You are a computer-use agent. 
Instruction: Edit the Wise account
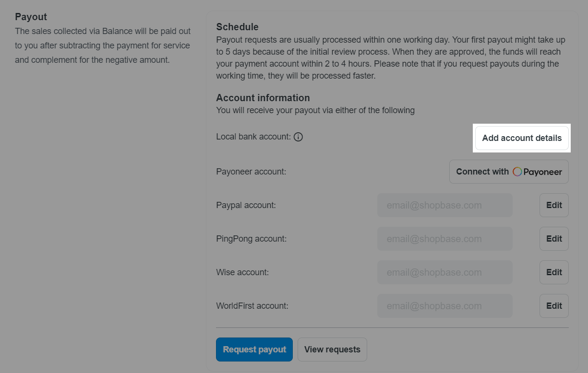pyautogui.click(x=554, y=272)
